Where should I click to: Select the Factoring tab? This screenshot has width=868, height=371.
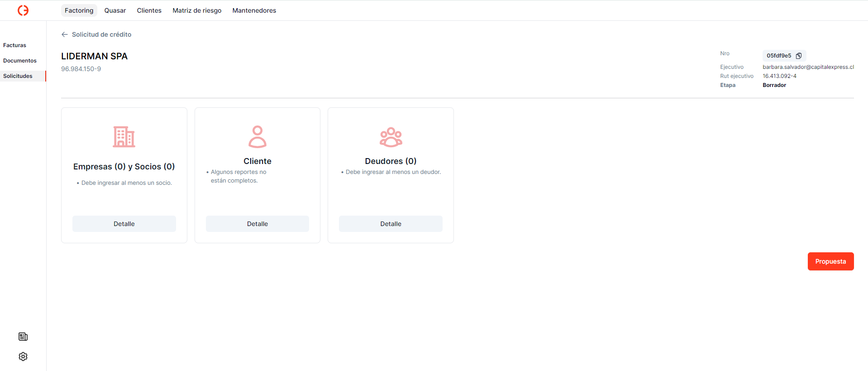tap(79, 10)
